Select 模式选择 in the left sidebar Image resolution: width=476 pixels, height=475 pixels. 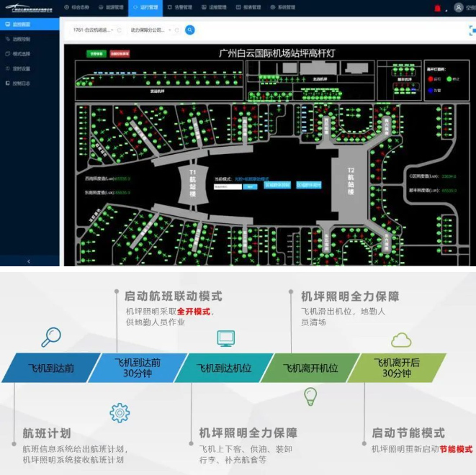[x=22, y=53]
